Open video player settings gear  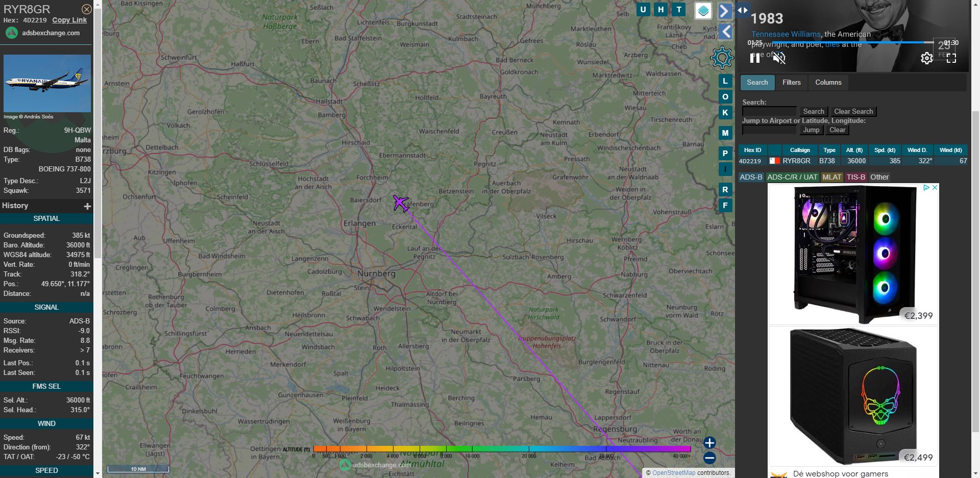click(x=926, y=58)
